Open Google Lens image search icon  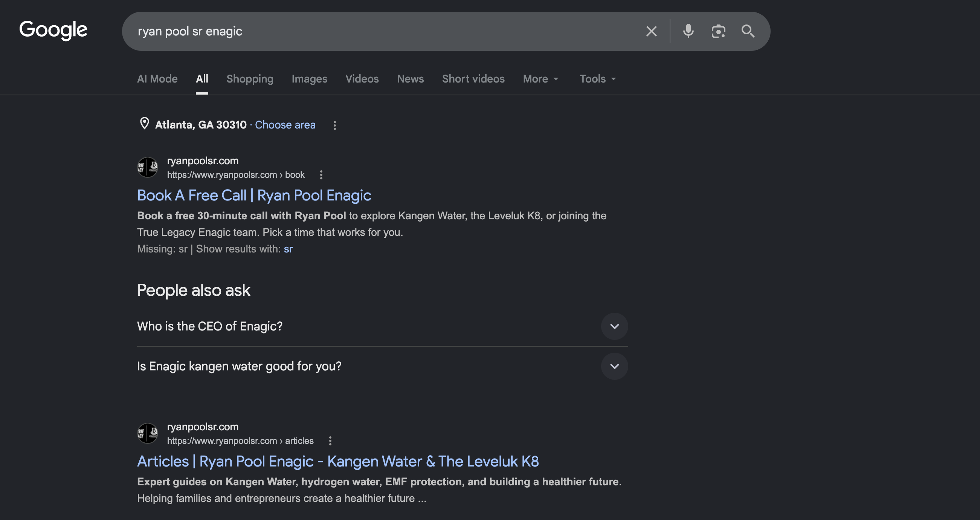click(718, 31)
